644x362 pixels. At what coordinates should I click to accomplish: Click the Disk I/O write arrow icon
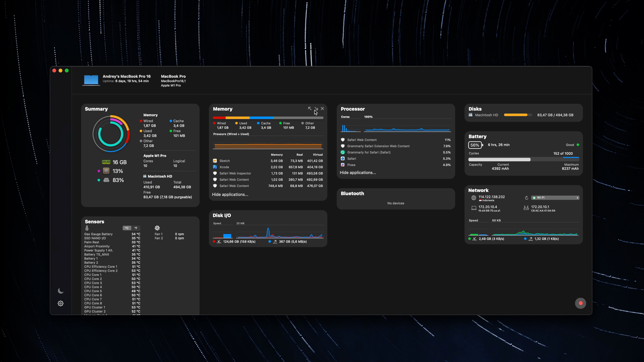pos(275,241)
